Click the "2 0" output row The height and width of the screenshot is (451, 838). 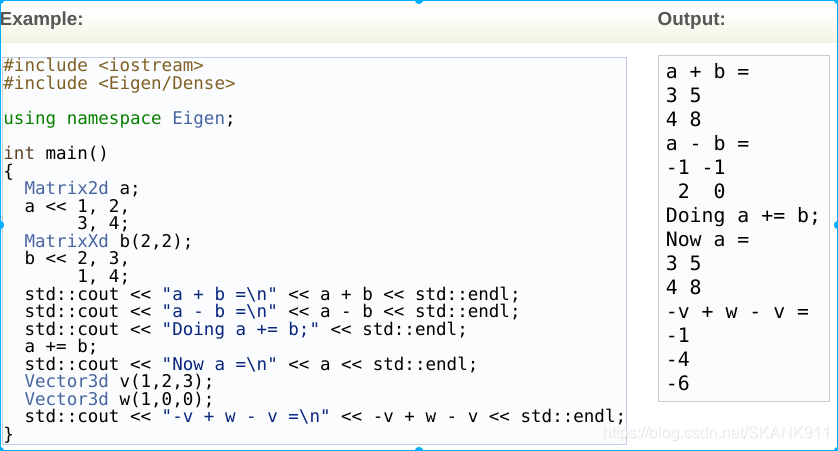click(701, 191)
